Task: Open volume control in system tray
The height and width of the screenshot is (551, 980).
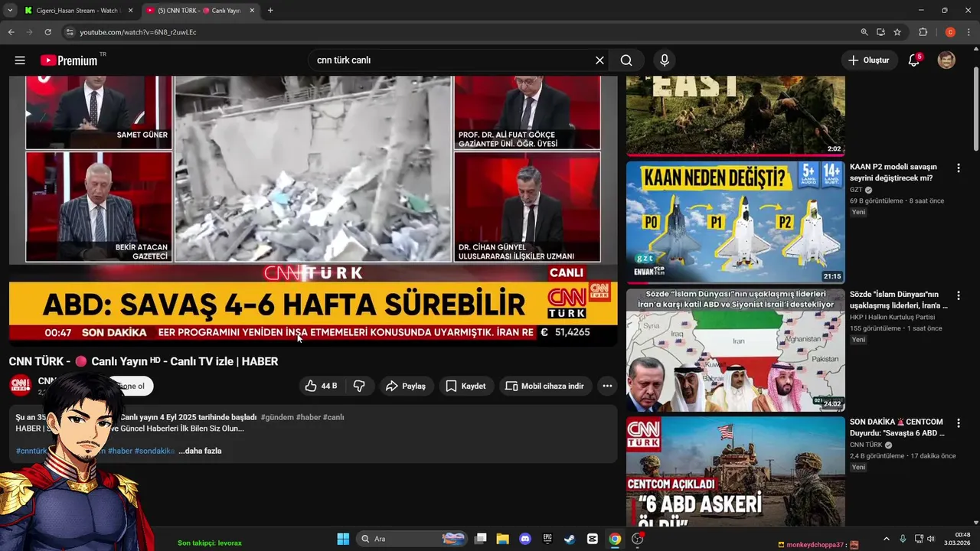Action: (931, 539)
